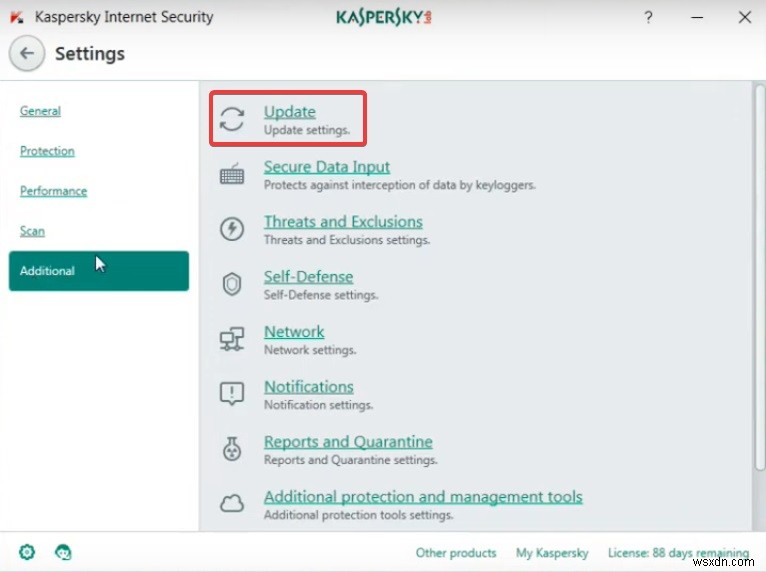The width and height of the screenshot is (766, 572).
Task: Click 'Reports and Quarantine settings.' description text
Action: pyautogui.click(x=350, y=460)
